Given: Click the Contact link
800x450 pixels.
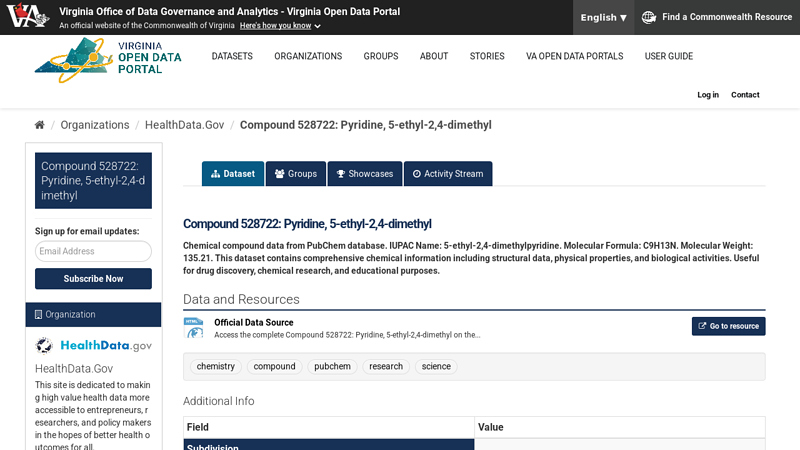Looking at the screenshot, I should [745, 95].
